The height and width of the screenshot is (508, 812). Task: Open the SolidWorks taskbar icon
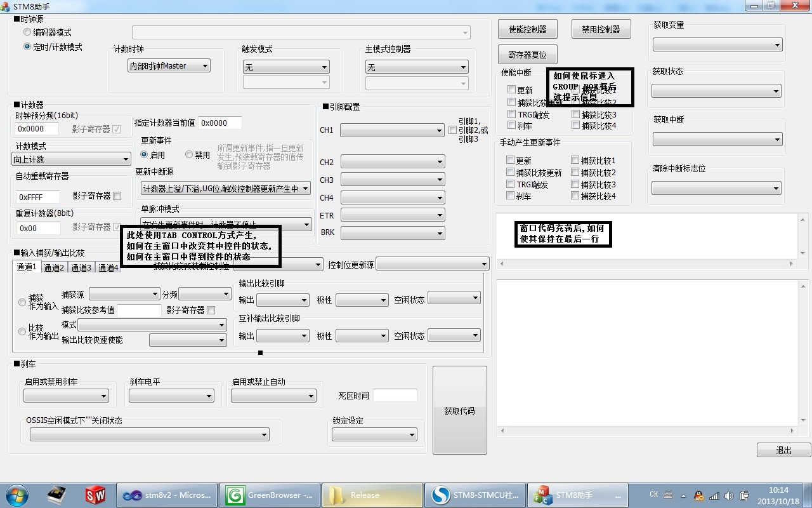[95, 495]
